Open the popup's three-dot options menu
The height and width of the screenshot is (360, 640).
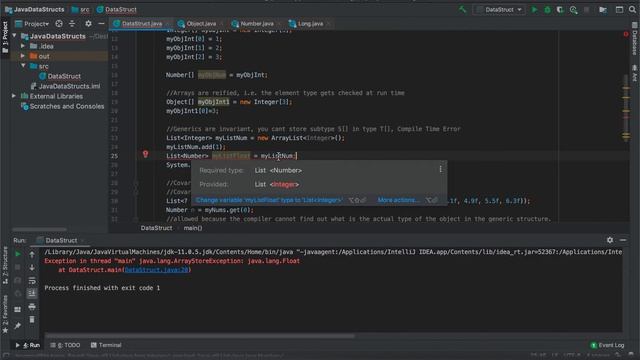(440, 169)
